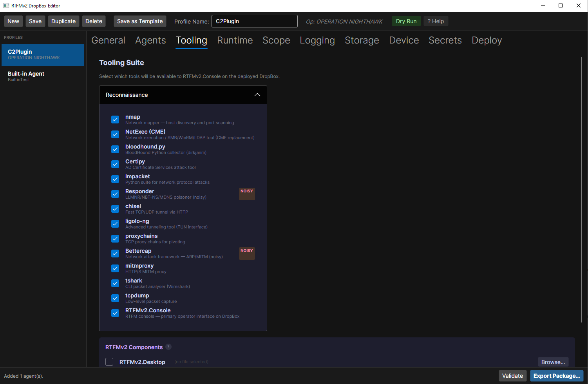Click the main vertical scrollbar
The image size is (588, 384).
point(581,190)
